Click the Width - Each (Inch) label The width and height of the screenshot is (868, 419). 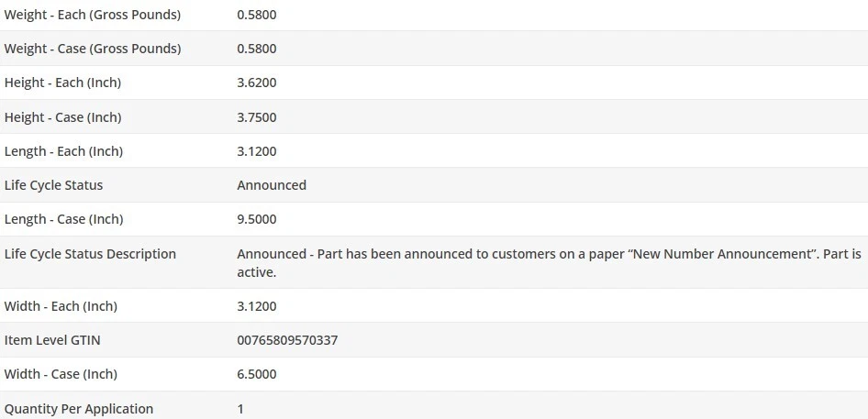coord(61,306)
